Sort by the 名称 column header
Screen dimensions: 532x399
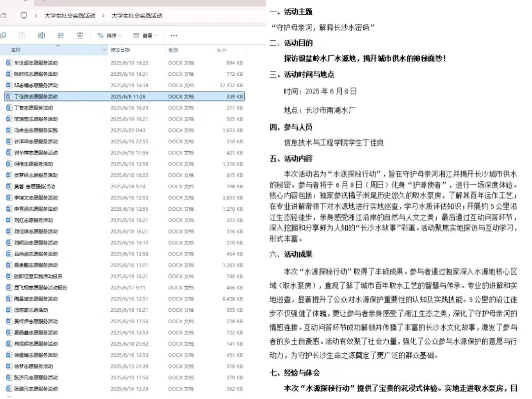coord(16,50)
